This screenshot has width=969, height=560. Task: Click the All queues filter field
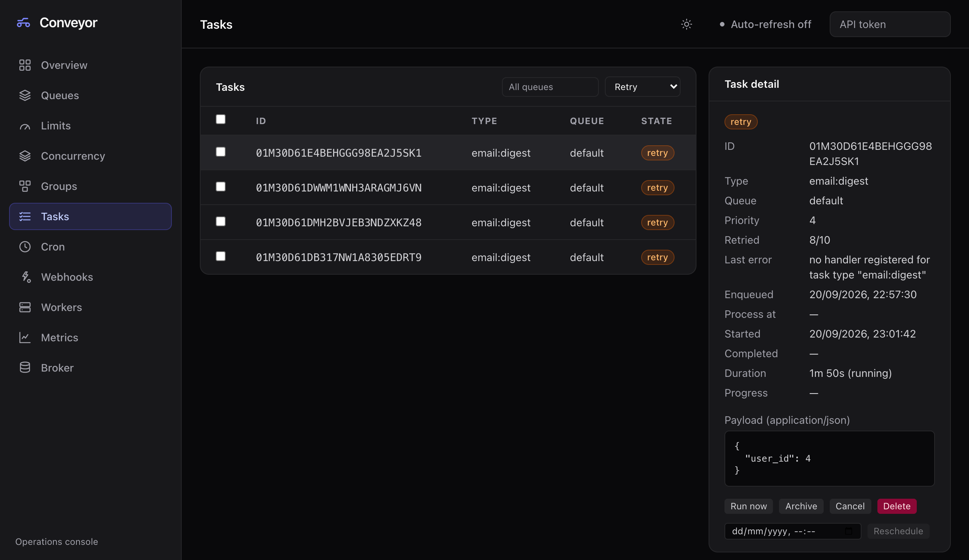point(550,87)
